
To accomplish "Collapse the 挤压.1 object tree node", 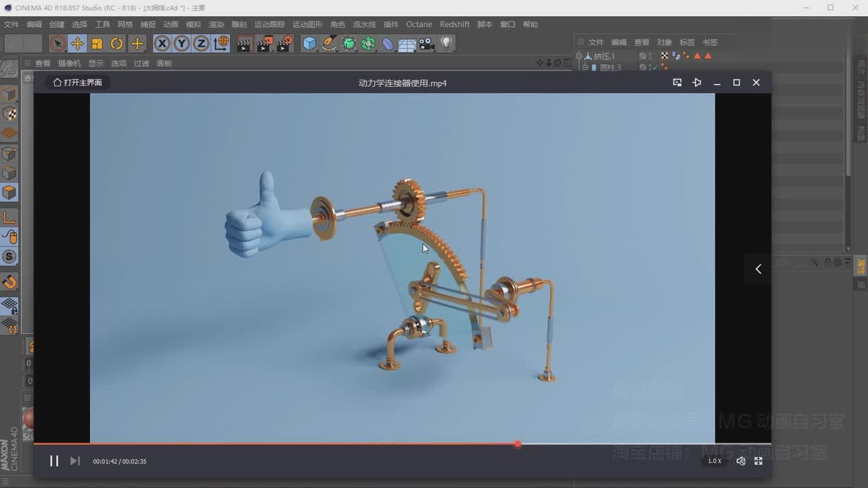I will tap(579, 56).
